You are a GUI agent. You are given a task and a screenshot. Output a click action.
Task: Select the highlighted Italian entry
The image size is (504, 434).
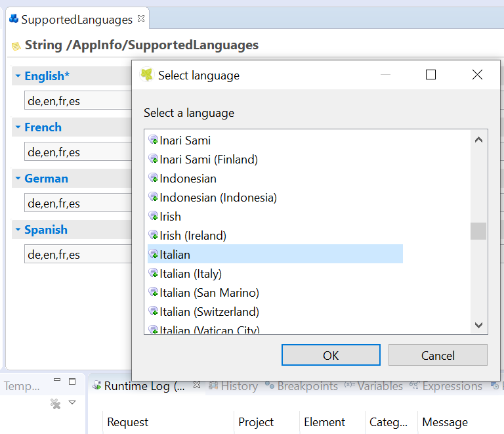275,254
